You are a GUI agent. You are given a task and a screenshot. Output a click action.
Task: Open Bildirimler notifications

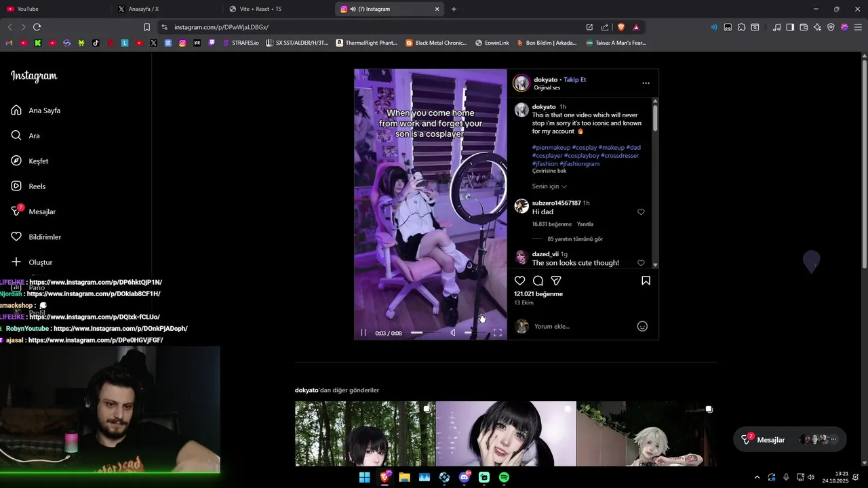[x=36, y=237]
